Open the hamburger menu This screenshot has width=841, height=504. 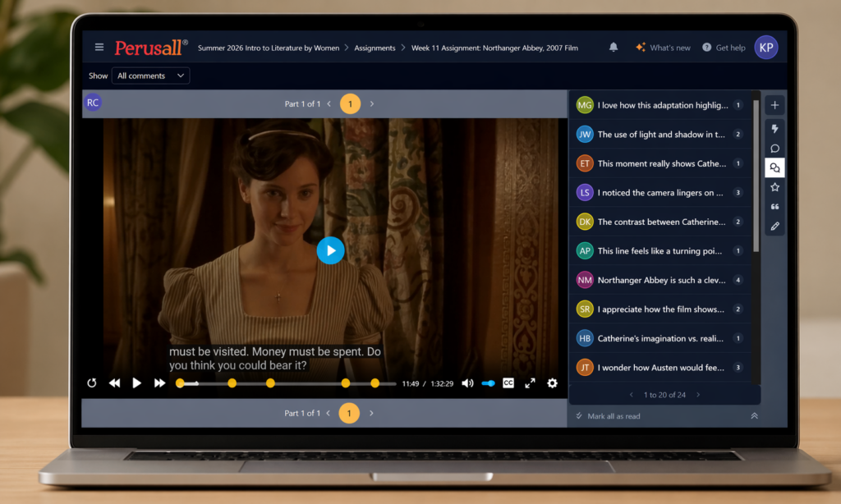[x=98, y=47]
